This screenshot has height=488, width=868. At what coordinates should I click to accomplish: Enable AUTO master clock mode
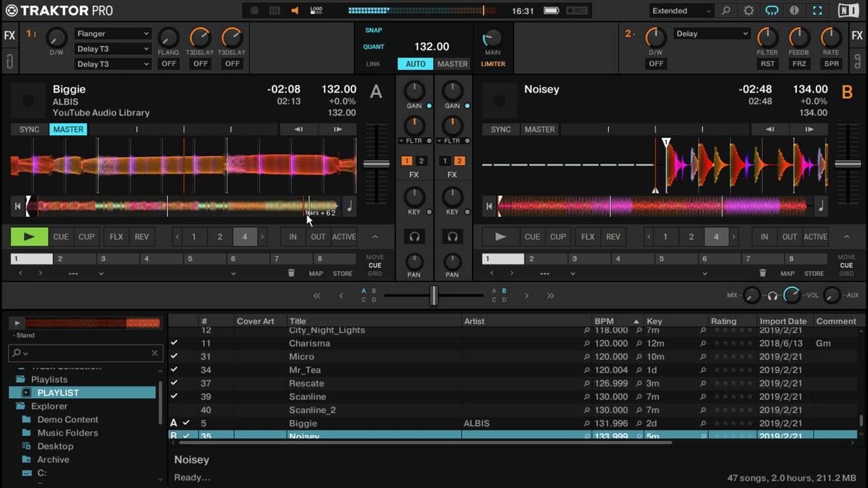coord(416,64)
